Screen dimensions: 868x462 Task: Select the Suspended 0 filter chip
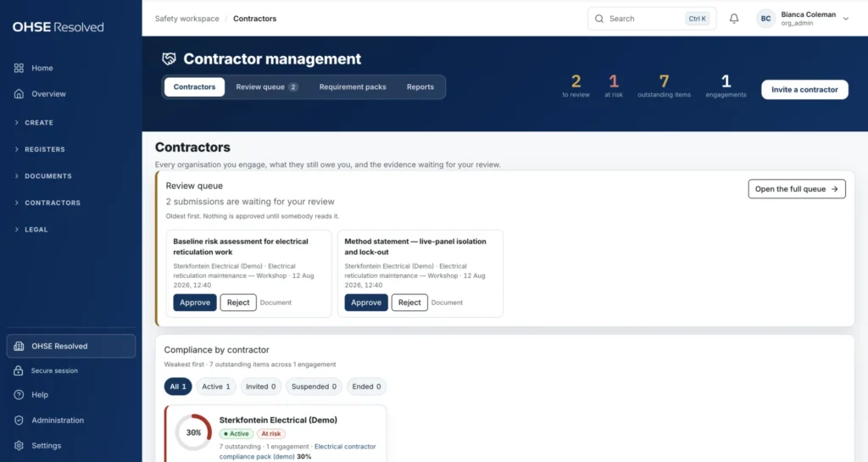(314, 387)
